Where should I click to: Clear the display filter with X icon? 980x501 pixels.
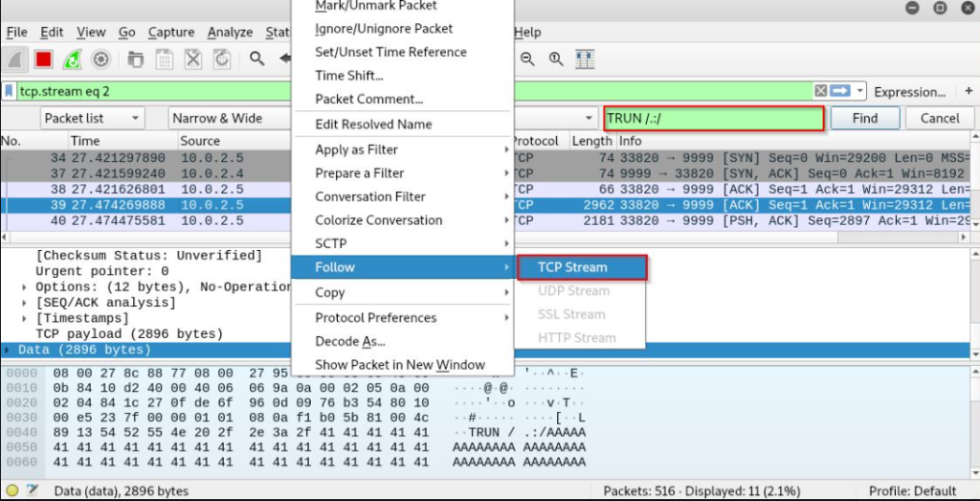(821, 91)
